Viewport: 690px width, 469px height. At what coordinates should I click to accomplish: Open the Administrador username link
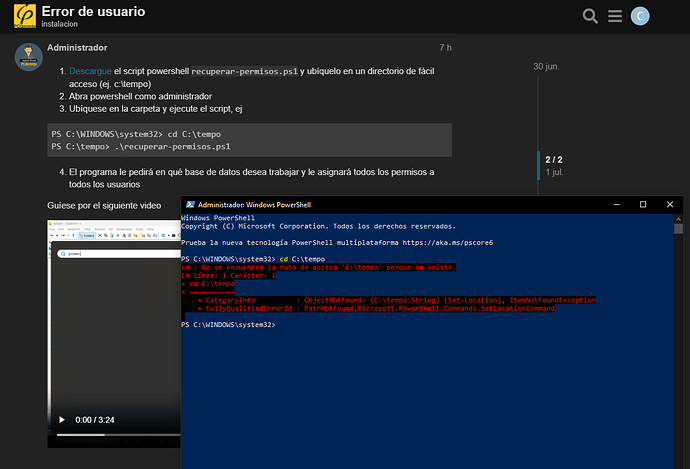[77, 48]
